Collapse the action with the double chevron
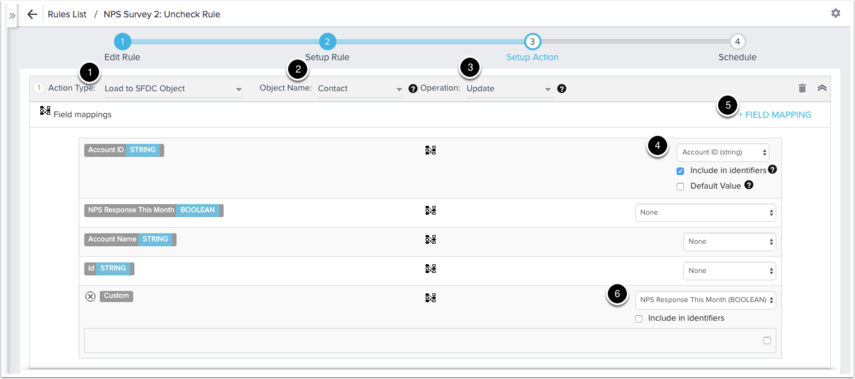The height and width of the screenshot is (379, 855). tap(822, 88)
